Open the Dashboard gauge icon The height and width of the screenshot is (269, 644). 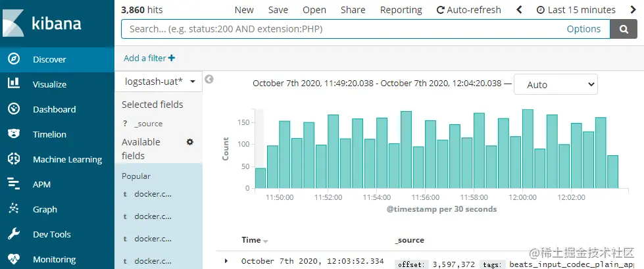(14, 109)
